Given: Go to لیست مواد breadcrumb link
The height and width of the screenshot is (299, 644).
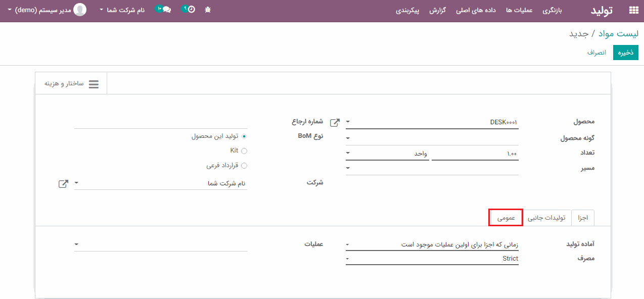Looking at the screenshot, I should [618, 33].
